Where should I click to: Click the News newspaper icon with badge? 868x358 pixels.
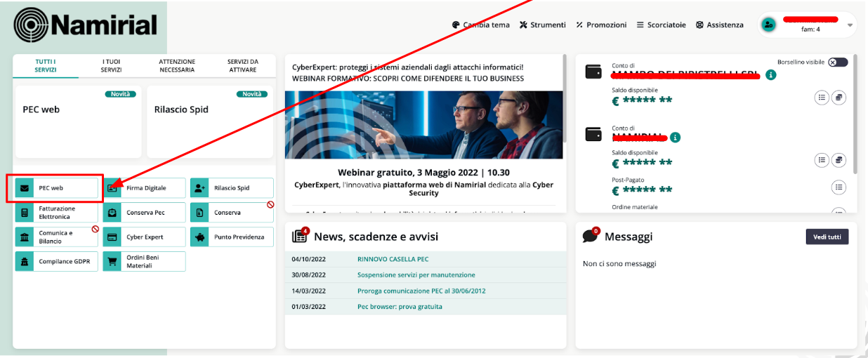[300, 236]
